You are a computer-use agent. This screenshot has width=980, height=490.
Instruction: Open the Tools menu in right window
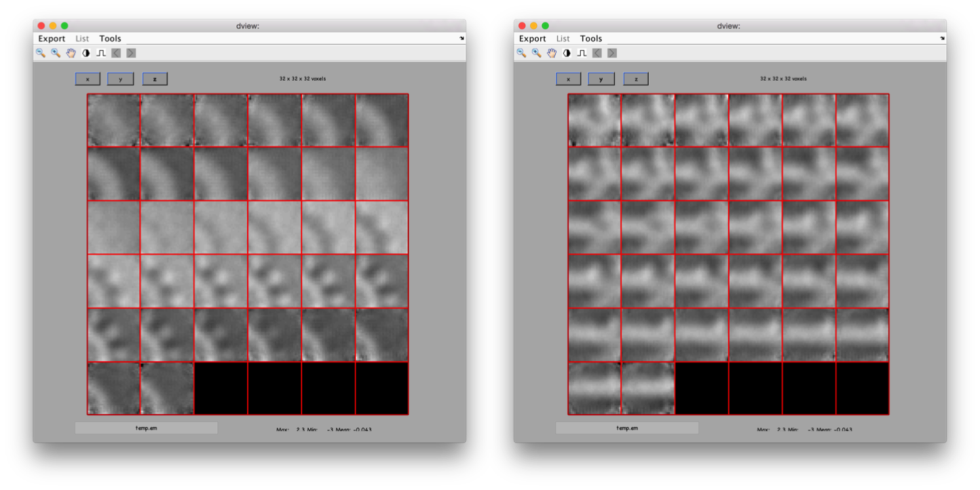click(591, 39)
